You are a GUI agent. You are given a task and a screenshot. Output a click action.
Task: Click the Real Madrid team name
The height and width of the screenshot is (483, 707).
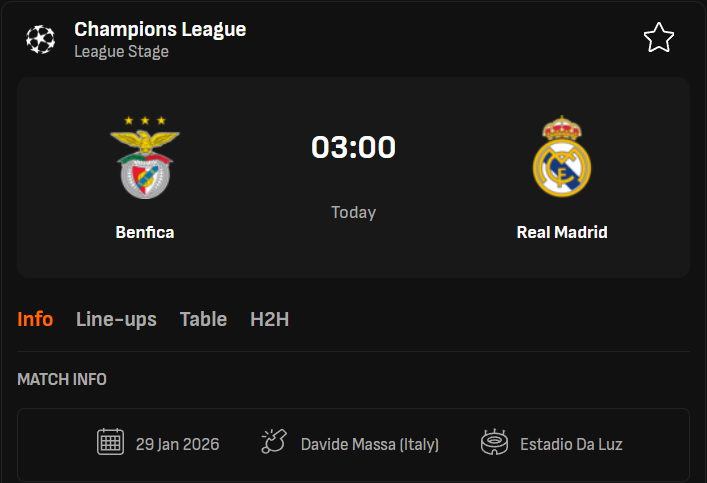[x=562, y=232]
